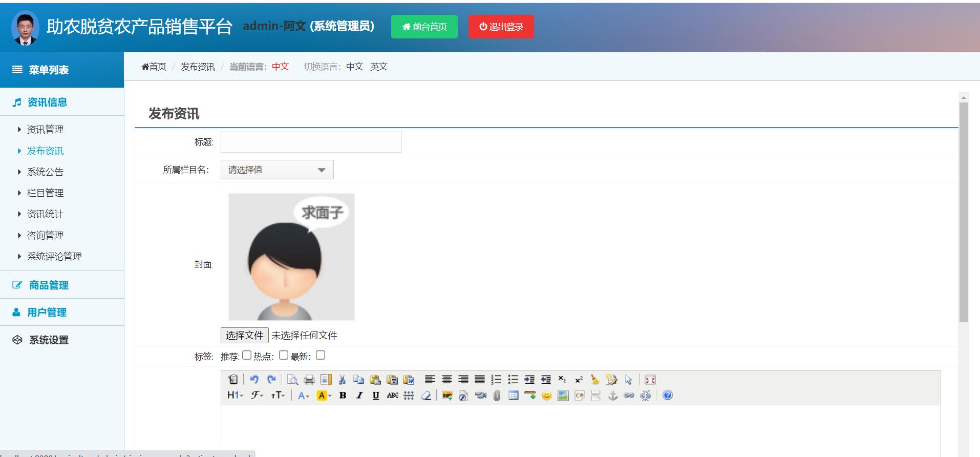
Task: Click the print icon in editor
Action: coord(309,380)
